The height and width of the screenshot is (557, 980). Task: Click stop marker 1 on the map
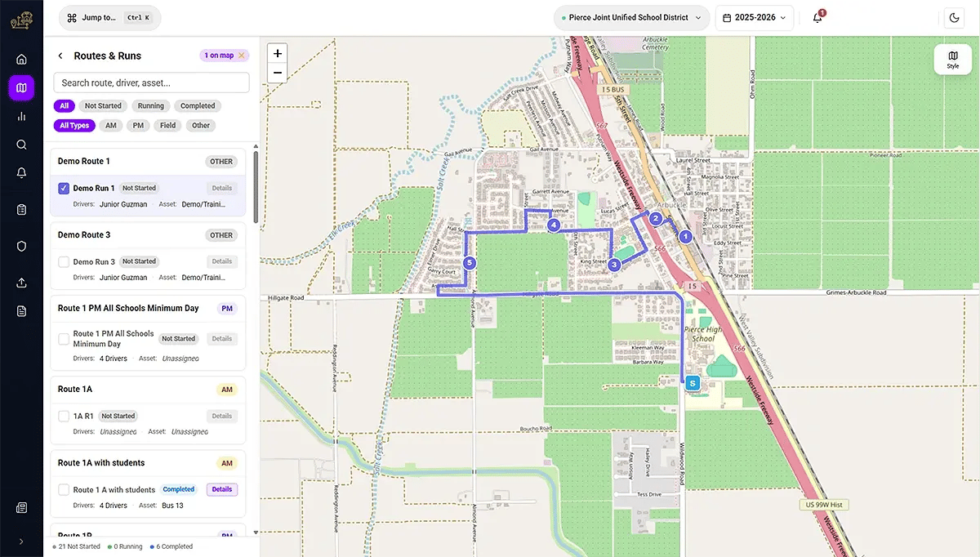coord(686,236)
